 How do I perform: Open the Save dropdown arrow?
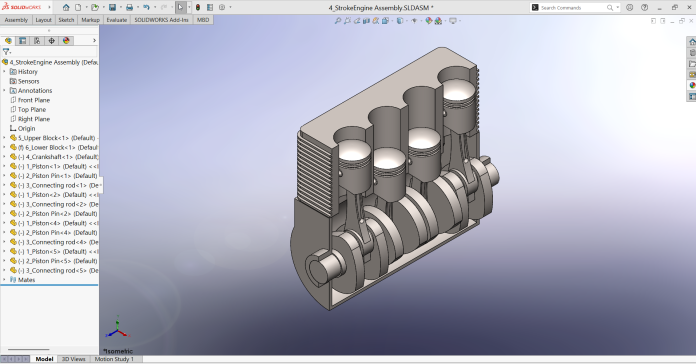[x=120, y=8]
